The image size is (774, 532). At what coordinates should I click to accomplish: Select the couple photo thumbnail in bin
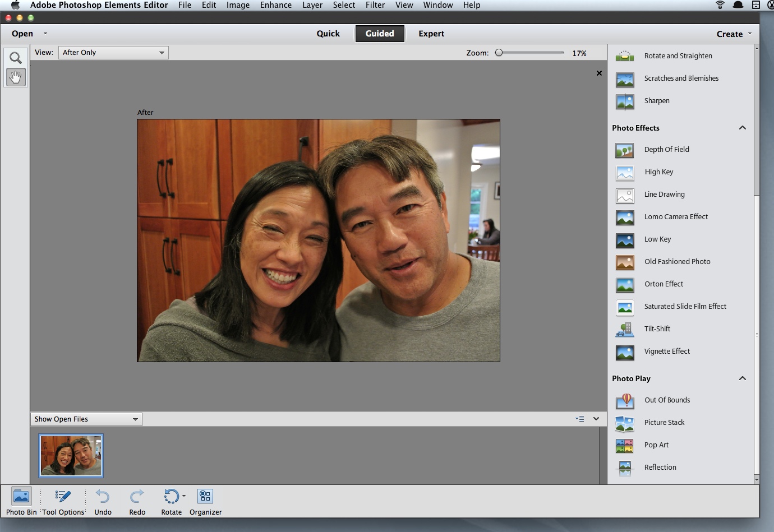(x=71, y=456)
